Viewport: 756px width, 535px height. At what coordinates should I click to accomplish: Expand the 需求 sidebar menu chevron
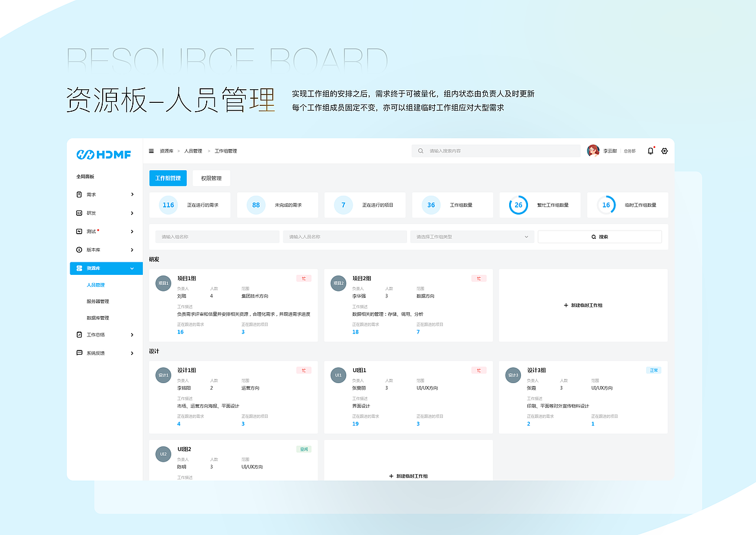132,194
